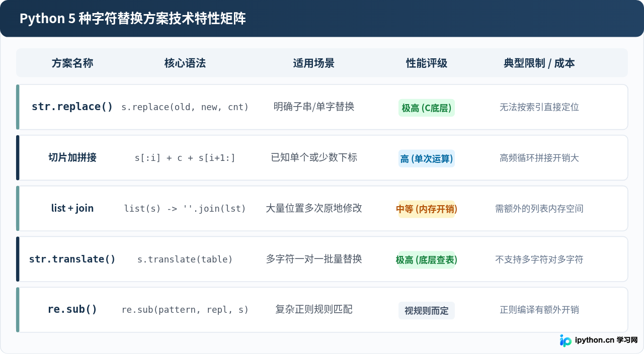The image size is (644, 354).
Task: Click the '中等 (内存开销)' orange badge
Action: (427, 209)
